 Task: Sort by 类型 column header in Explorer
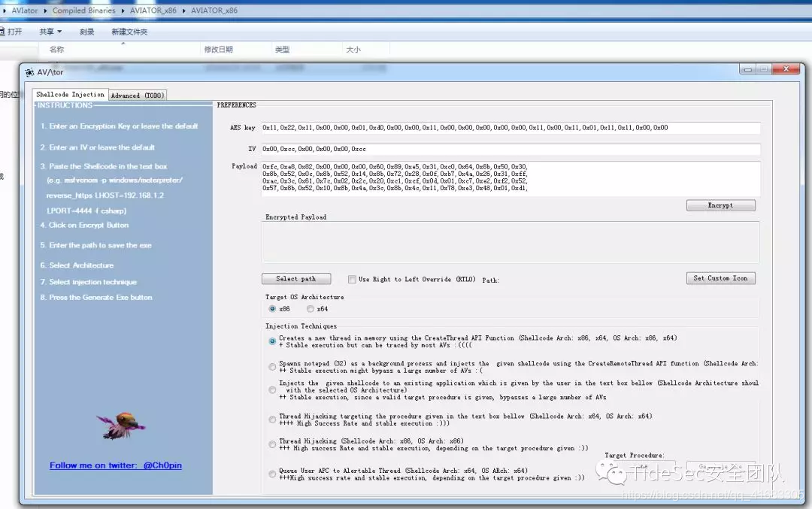pos(282,49)
